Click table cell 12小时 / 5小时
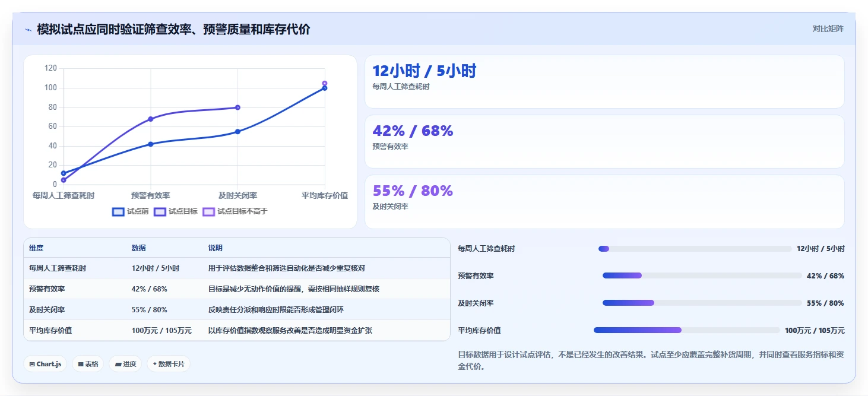The height and width of the screenshot is (396, 868). 156,268
